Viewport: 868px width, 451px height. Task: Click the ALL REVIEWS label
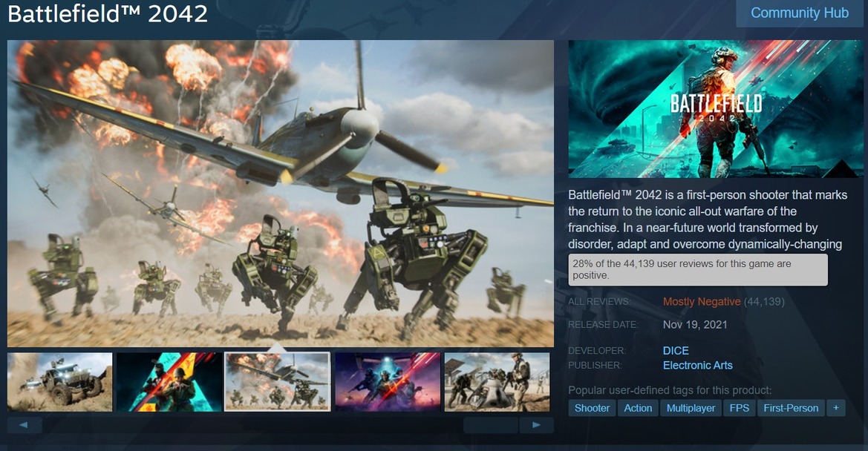pyautogui.click(x=599, y=302)
